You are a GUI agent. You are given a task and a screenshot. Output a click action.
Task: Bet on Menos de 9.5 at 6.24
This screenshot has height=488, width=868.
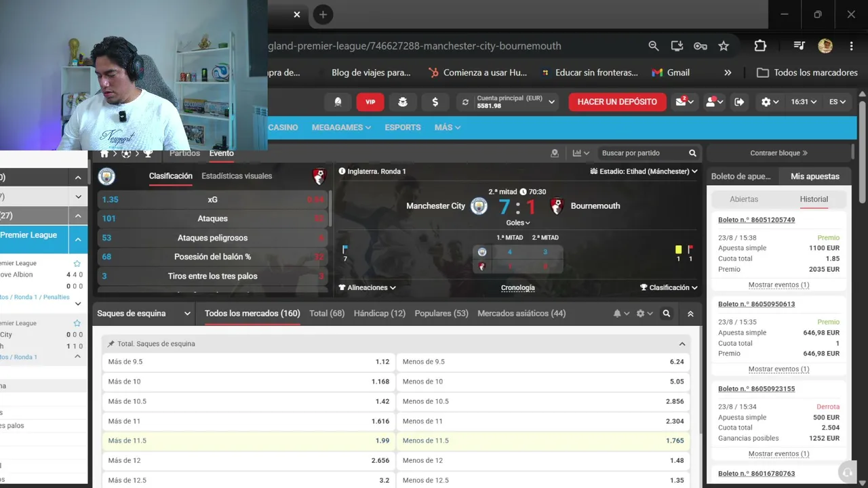(x=543, y=362)
